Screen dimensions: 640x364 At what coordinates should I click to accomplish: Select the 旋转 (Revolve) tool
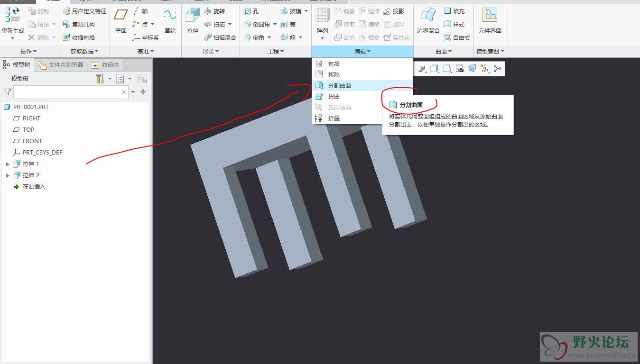pyautogui.click(x=214, y=11)
